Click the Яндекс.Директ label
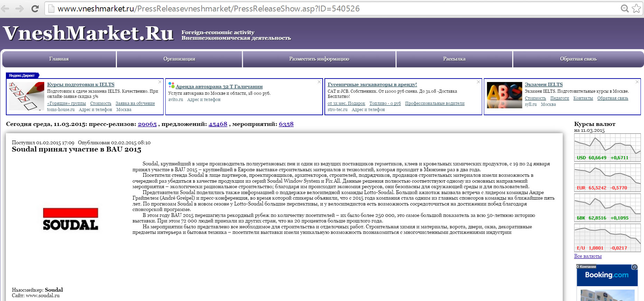 [x=22, y=75]
